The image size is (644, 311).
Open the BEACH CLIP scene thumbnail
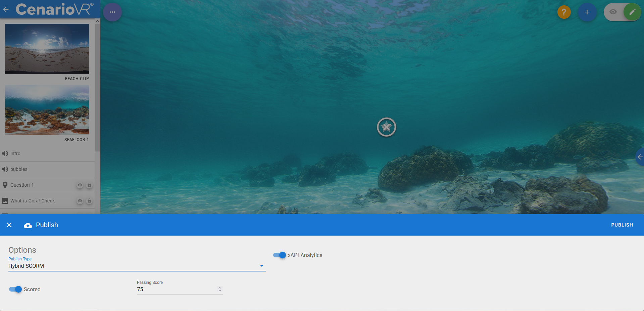47,49
